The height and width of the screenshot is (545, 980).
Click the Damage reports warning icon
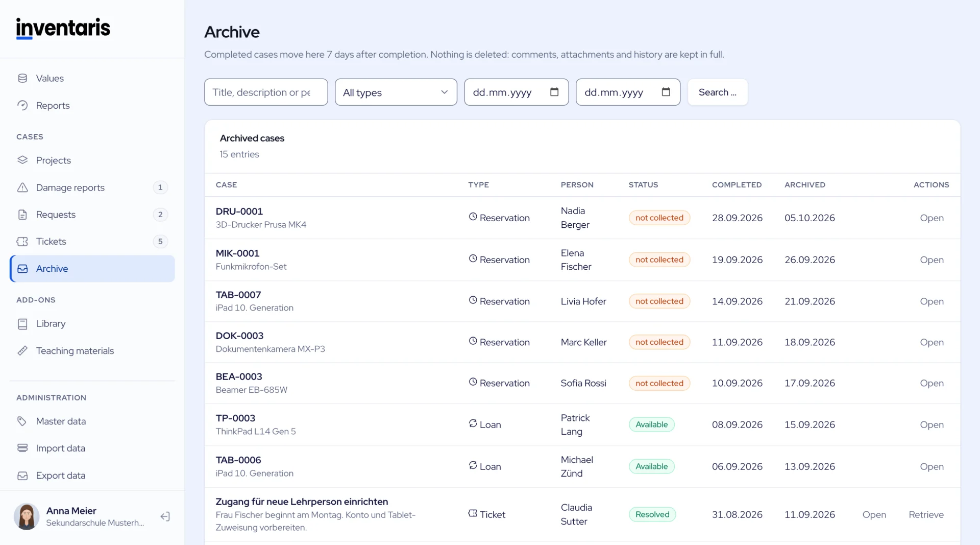(x=22, y=187)
